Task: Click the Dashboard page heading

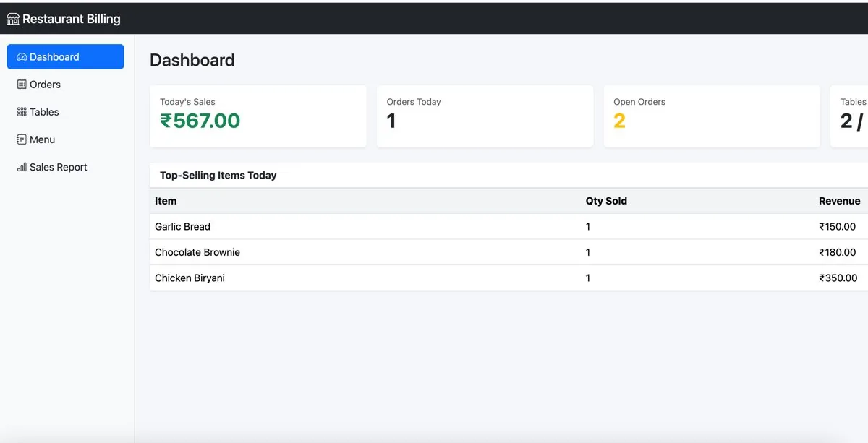Action: coord(192,60)
